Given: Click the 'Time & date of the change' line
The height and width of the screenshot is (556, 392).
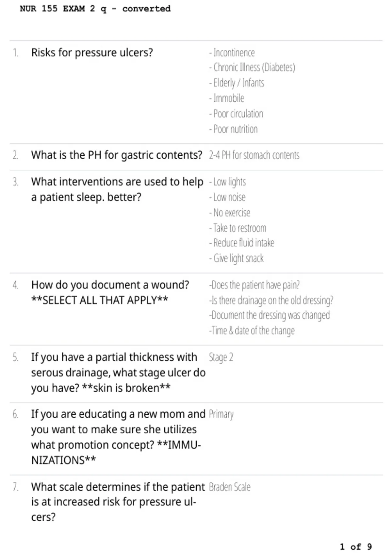Looking at the screenshot, I should click(x=252, y=331).
